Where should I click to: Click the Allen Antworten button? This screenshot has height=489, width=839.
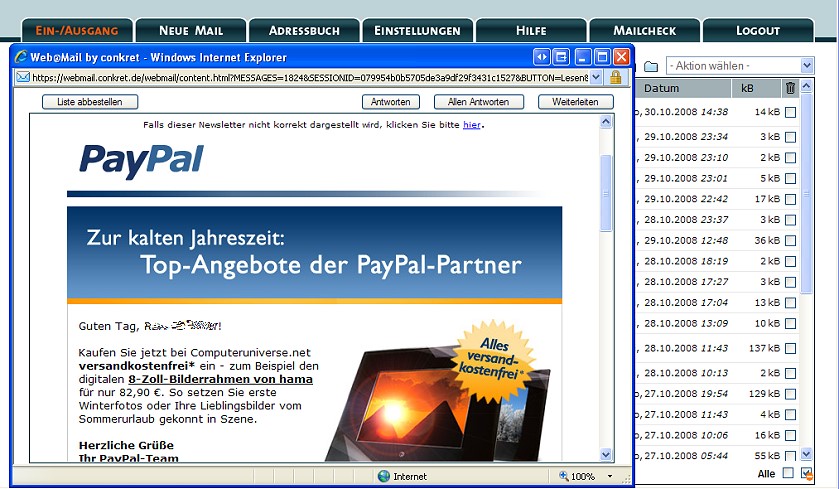point(478,102)
